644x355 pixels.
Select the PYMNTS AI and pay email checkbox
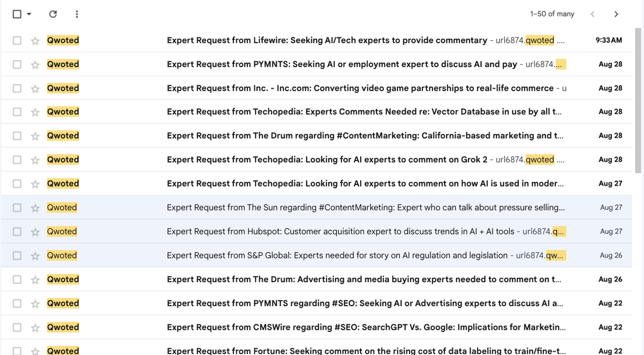17,64
